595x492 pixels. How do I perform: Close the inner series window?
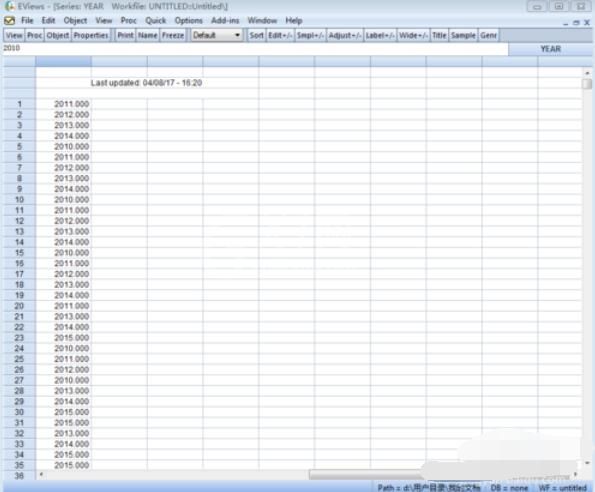(587, 23)
